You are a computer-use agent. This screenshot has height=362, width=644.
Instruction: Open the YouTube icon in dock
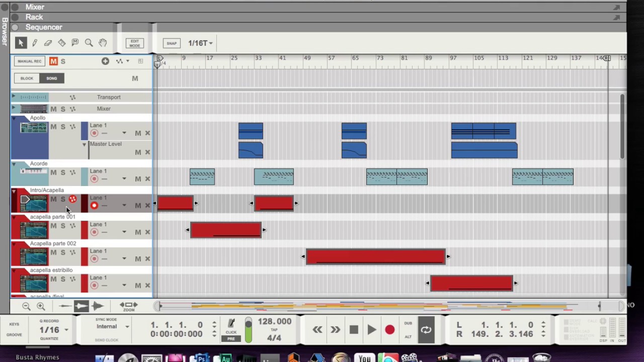click(365, 357)
